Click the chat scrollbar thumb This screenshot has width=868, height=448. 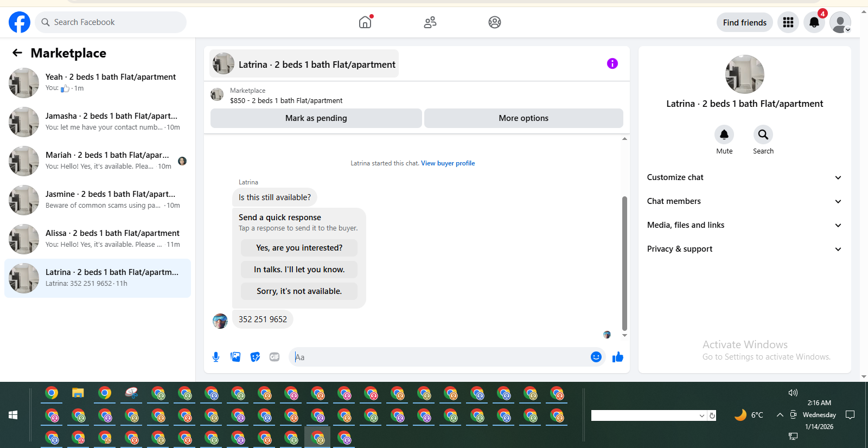(624, 263)
